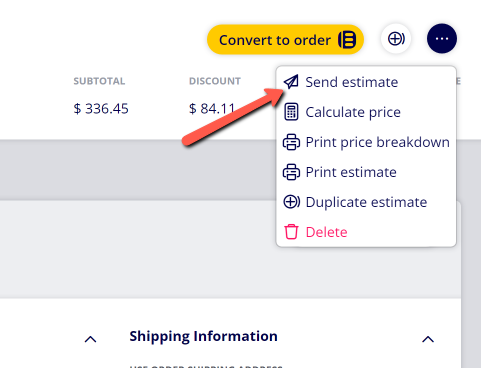Screen dimensions: 481x368
Task: Click the printer icon beside Print price breakdown
Action: (x=291, y=142)
